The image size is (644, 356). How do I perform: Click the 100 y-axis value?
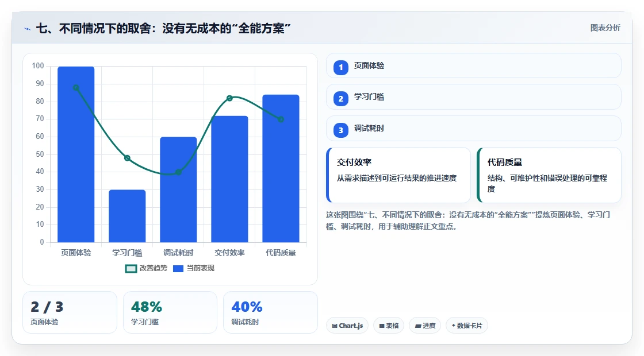[x=38, y=66]
